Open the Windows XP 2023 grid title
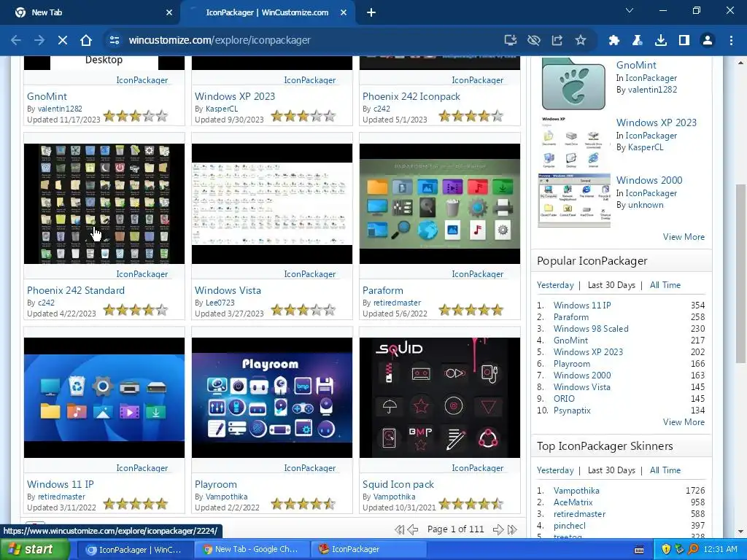 point(235,96)
